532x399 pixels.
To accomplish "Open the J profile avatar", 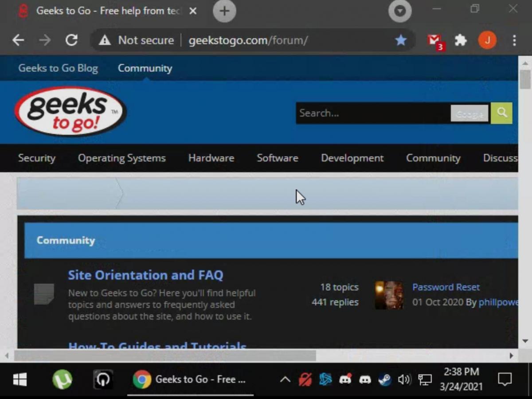I will 487,40.
